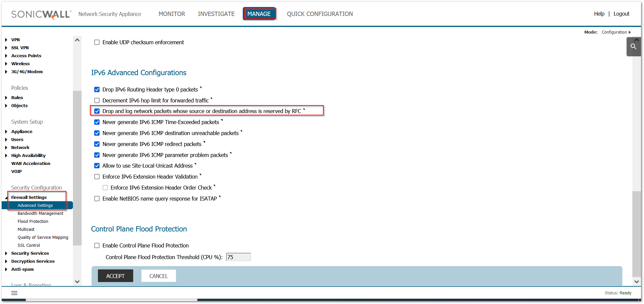The height and width of the screenshot is (304, 644).
Task: Click the sidebar scrollbar thumb
Action: [x=77, y=168]
